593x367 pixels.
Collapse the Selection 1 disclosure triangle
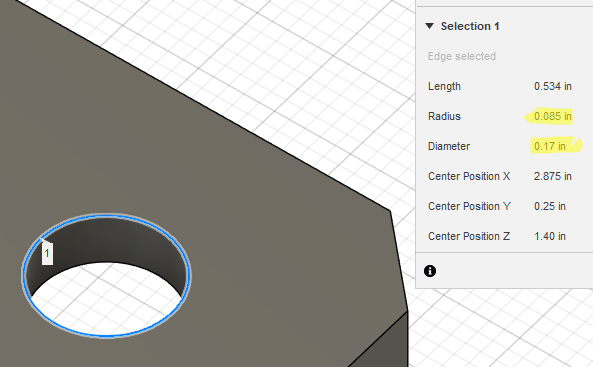coord(429,26)
